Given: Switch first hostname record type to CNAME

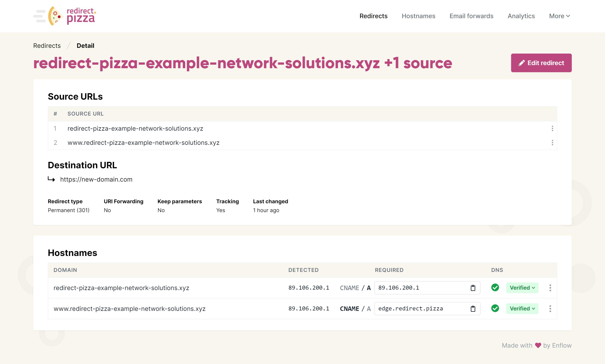Looking at the screenshot, I should tap(349, 288).
